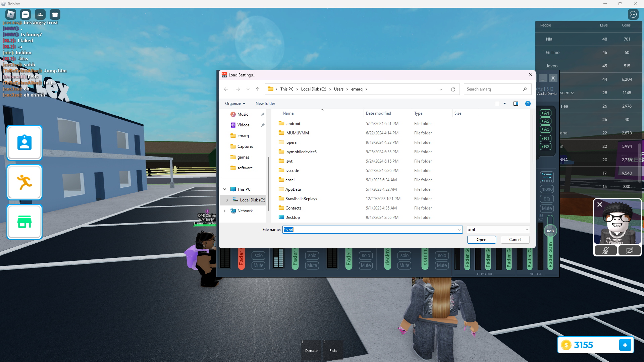Open the Organize menu
Viewport: 644px width, 362px height.
(x=235, y=104)
